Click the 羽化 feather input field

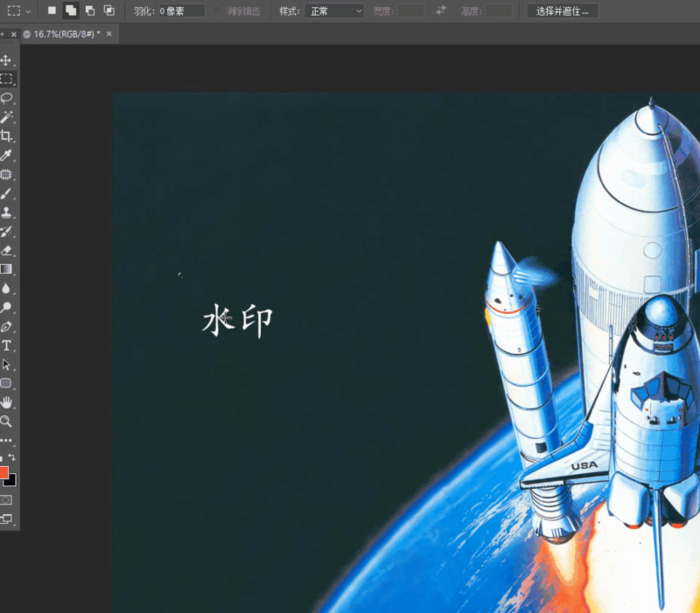click(x=181, y=11)
